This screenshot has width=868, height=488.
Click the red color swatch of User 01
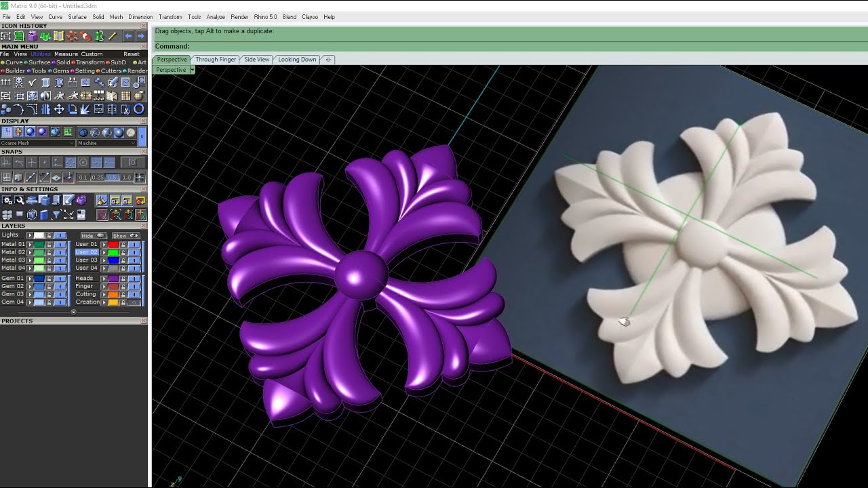point(113,245)
